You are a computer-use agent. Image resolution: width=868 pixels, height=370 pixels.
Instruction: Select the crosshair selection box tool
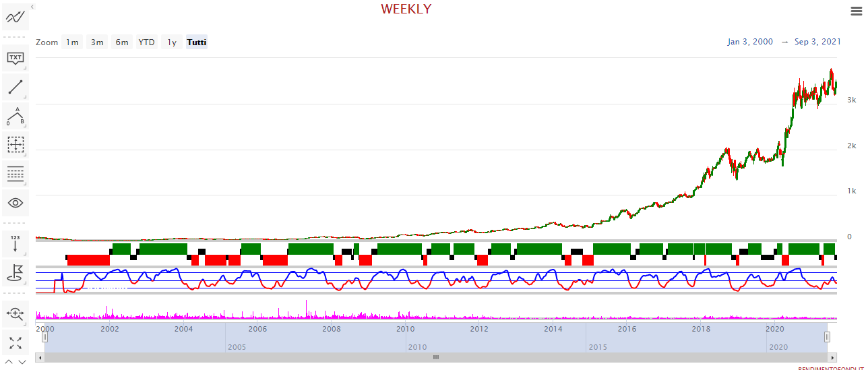(x=15, y=144)
